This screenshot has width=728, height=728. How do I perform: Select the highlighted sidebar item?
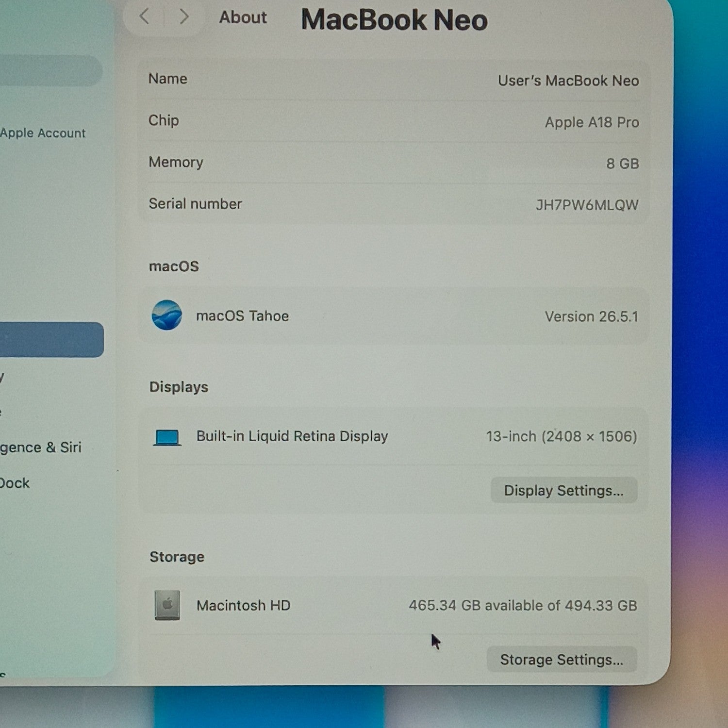[x=51, y=340]
